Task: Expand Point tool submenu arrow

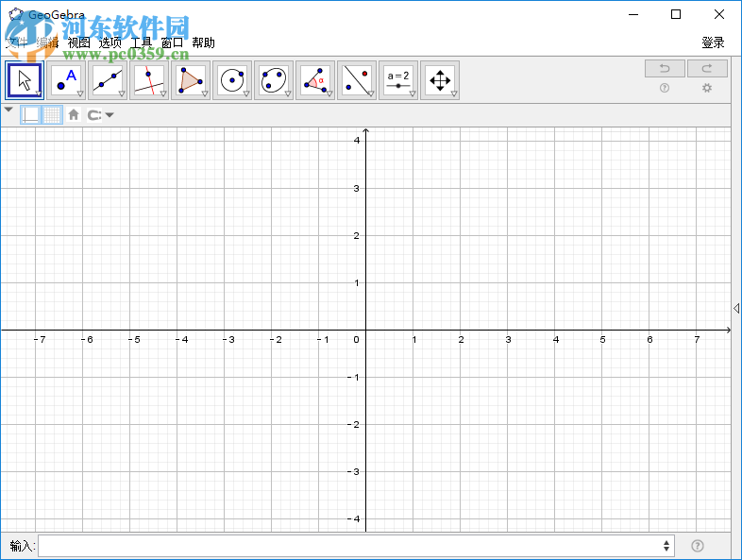Action: click(80, 93)
